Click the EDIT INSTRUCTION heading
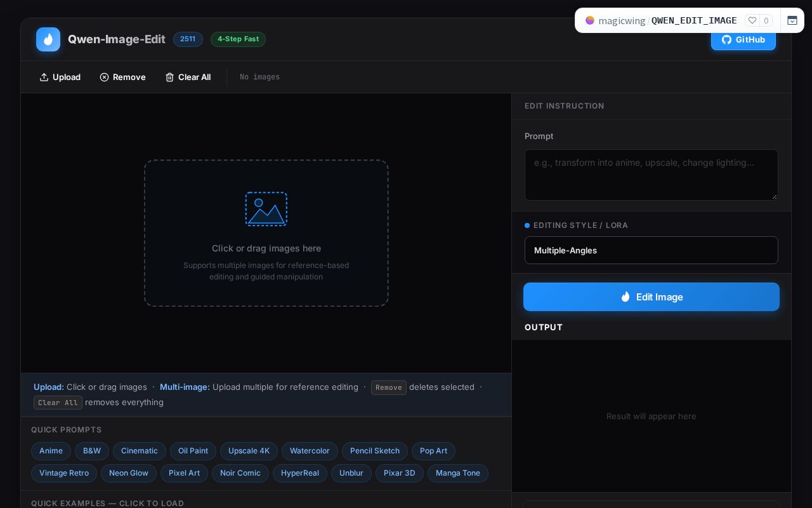812x508 pixels. (x=565, y=106)
